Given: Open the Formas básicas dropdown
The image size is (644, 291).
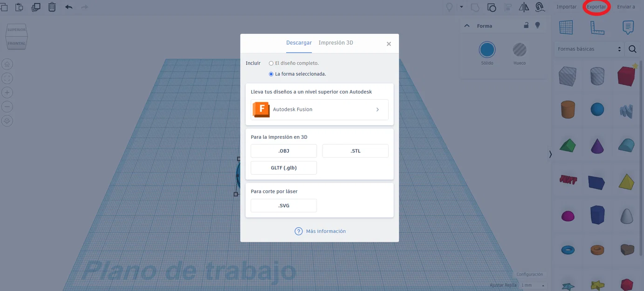Looking at the screenshot, I should point(589,49).
